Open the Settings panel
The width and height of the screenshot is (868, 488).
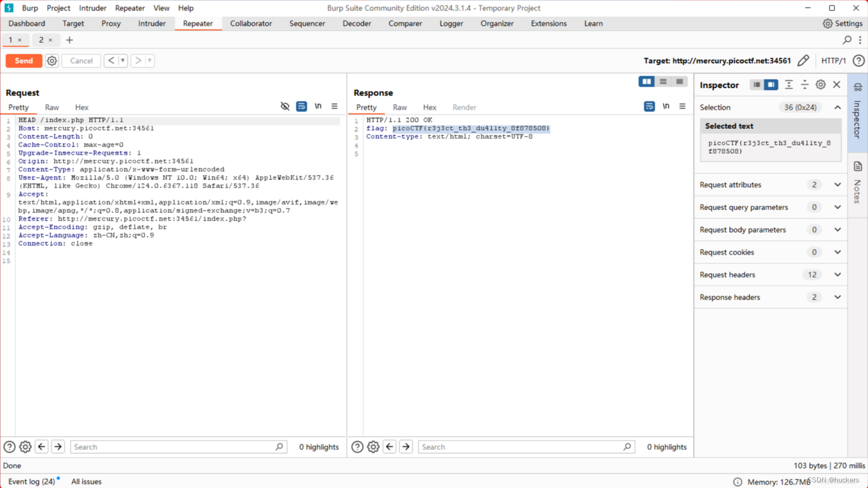[842, 24]
